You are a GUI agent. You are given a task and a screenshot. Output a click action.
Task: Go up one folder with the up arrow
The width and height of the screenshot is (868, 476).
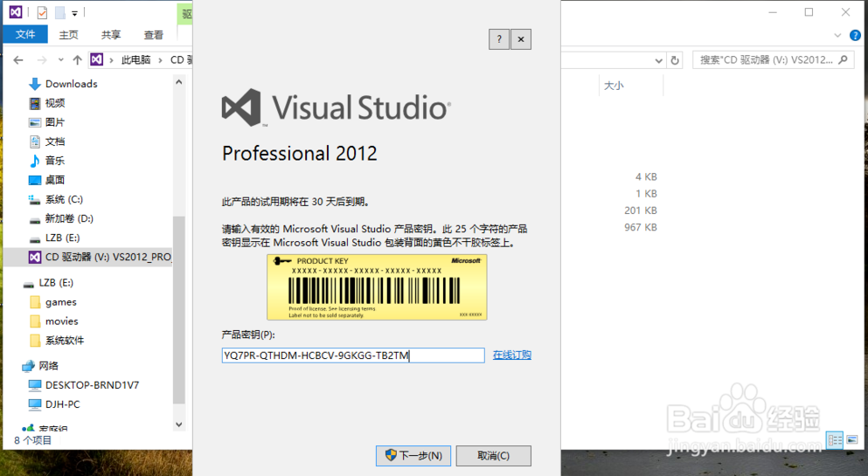click(78, 59)
